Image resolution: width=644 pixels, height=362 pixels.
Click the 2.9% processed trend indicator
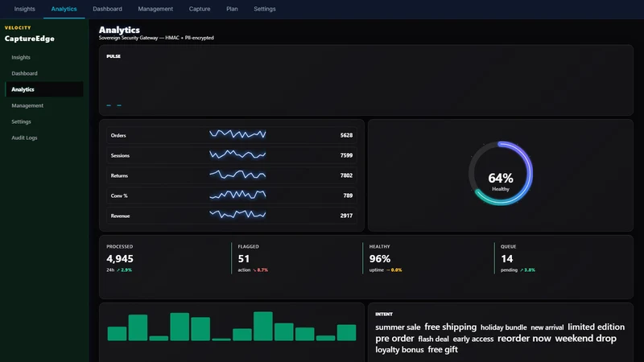coord(124,270)
